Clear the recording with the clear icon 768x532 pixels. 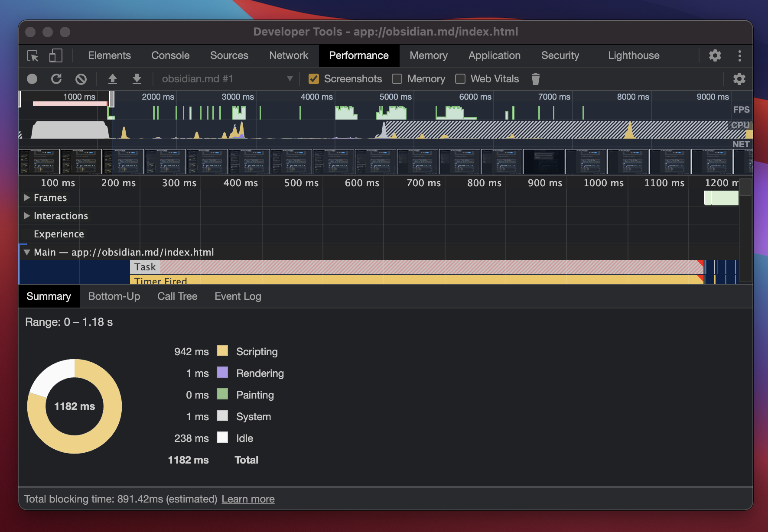pos(81,79)
